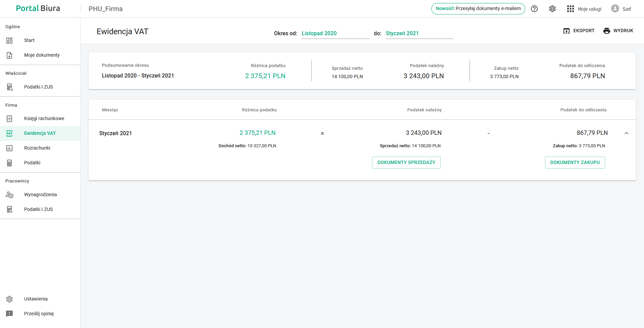Export the VAT register with Eksport

pyautogui.click(x=579, y=31)
